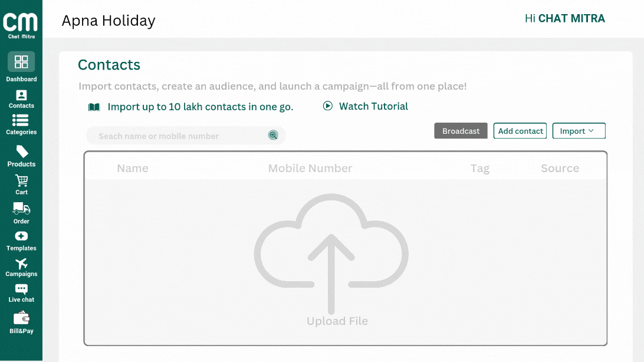This screenshot has height=362, width=644.
Task: Click the Broadcast button
Action: (x=461, y=131)
